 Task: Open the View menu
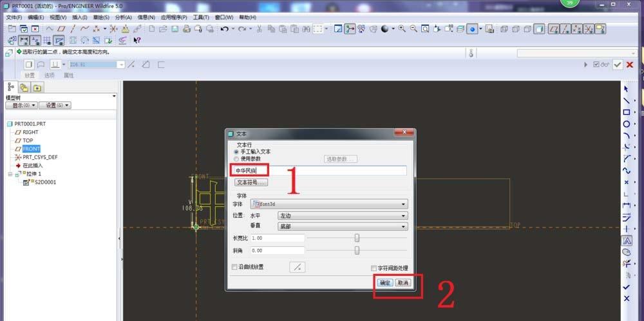58,17
